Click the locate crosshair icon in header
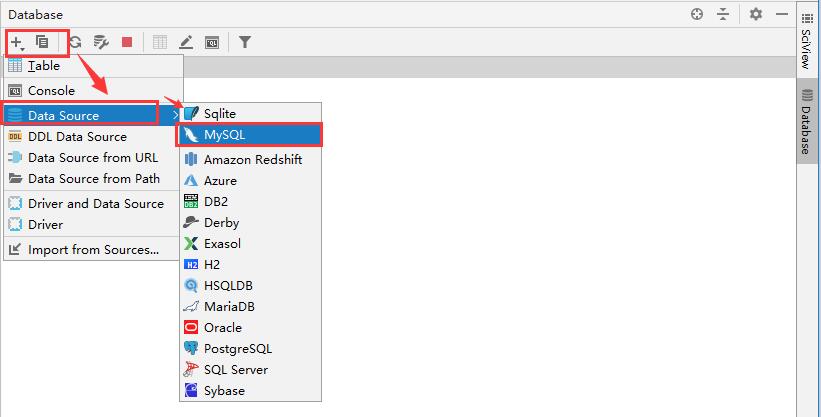The height and width of the screenshot is (417, 821). [x=697, y=14]
